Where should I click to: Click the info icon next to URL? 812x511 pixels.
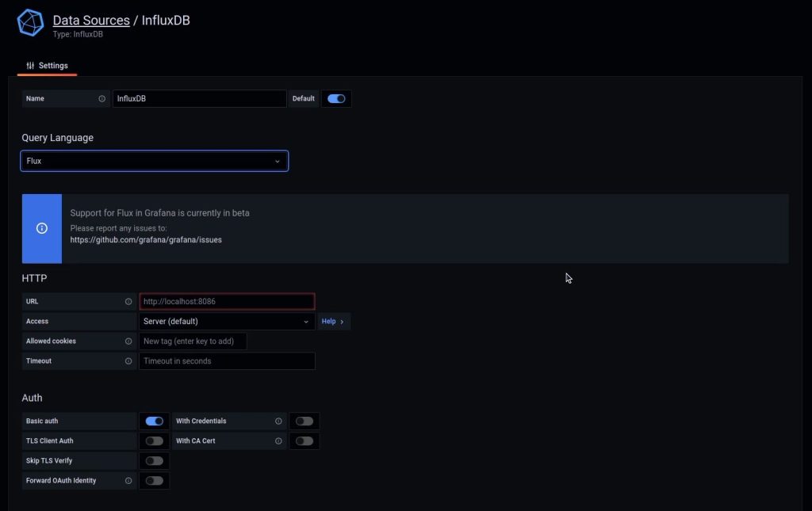128,302
